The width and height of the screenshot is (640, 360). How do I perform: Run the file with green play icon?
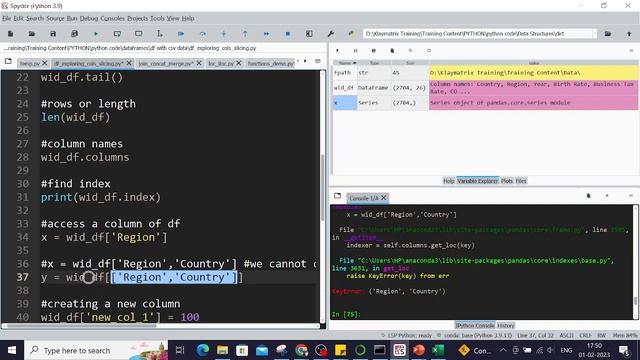coord(96,34)
